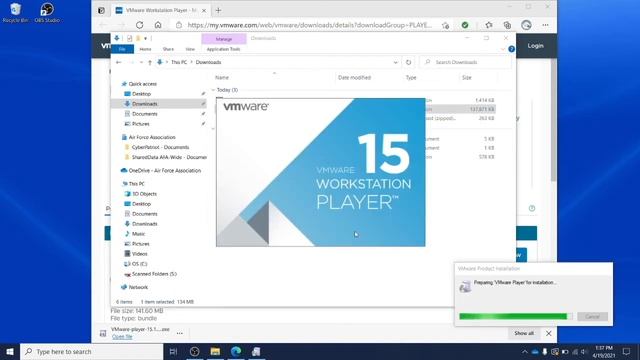
Task: Open recent locations dropdown in Explorer
Action: click(141, 62)
